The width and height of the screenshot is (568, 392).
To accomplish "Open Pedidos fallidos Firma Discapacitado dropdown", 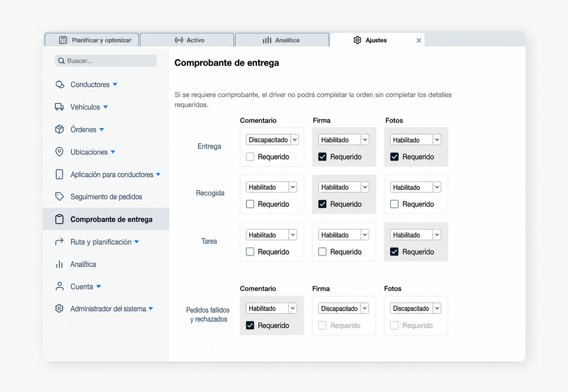I will (344, 308).
